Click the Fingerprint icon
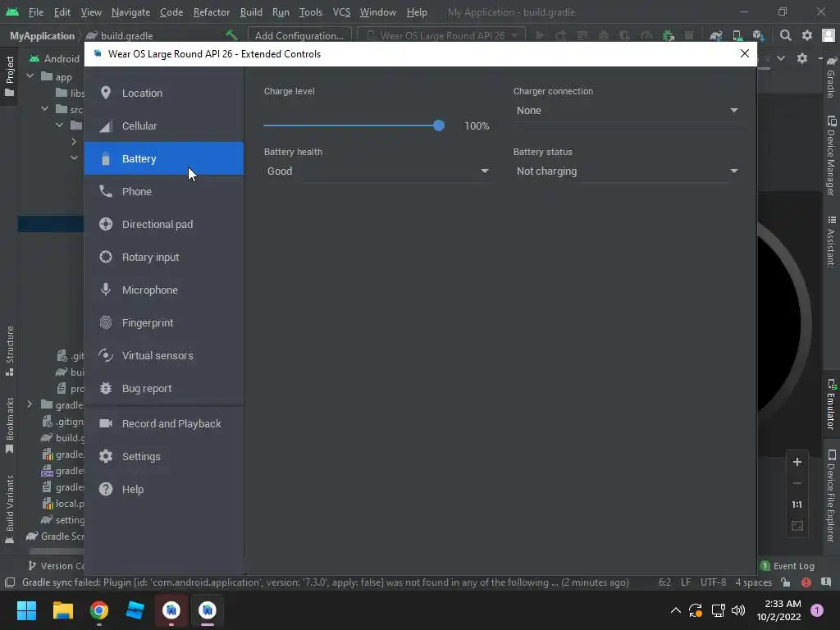The image size is (840, 630). pos(106,322)
